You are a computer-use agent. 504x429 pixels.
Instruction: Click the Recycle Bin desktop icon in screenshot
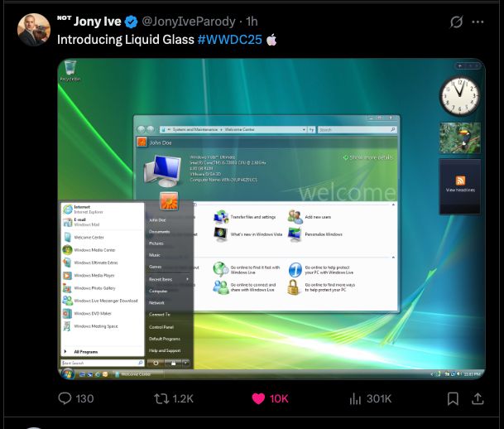(70, 70)
